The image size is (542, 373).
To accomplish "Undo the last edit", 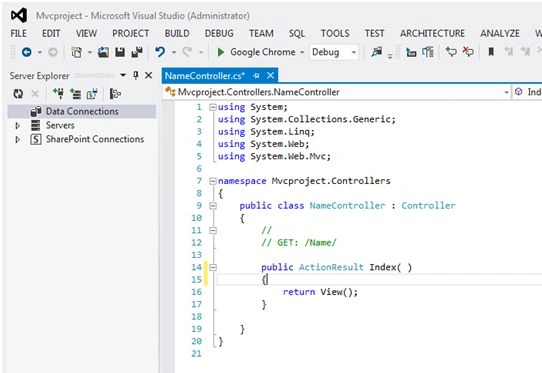I will 160,52.
